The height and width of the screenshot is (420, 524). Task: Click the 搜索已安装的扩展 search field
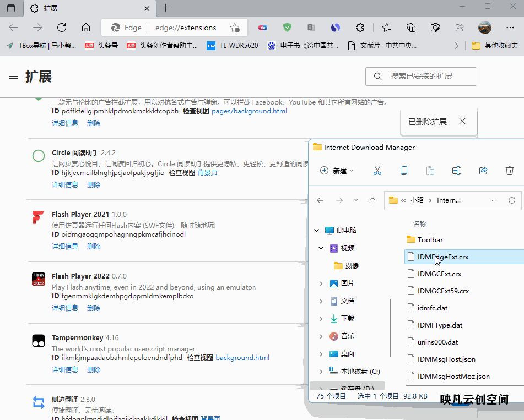422,77
